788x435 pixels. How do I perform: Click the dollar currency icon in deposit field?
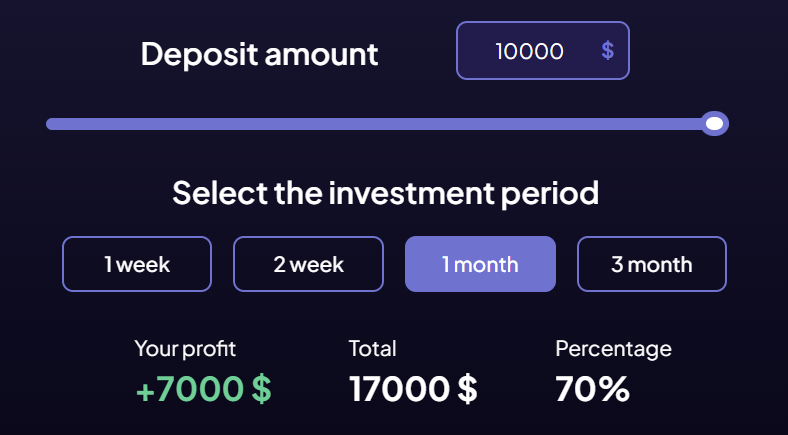[x=608, y=51]
